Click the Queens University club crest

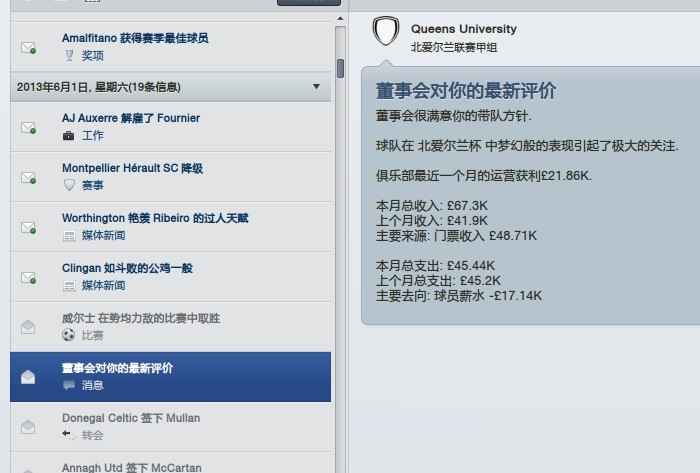coord(386,31)
